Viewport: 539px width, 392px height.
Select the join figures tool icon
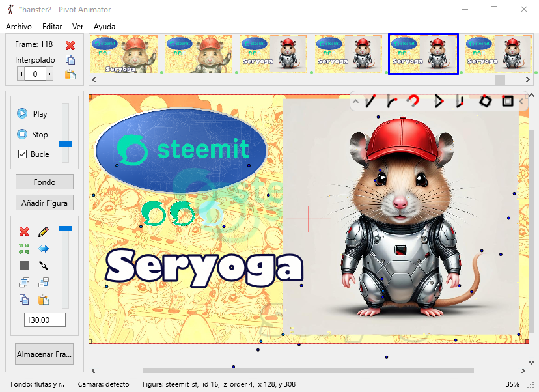coord(44,266)
